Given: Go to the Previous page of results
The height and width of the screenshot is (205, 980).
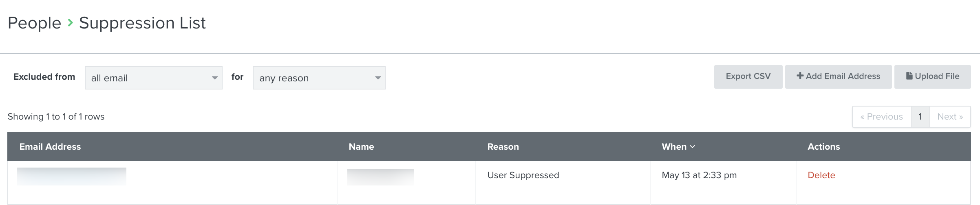Looking at the screenshot, I should [x=881, y=117].
